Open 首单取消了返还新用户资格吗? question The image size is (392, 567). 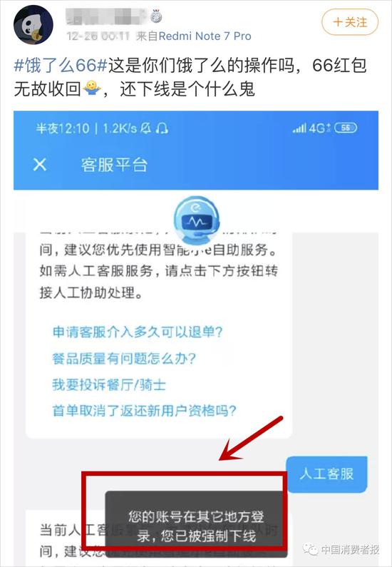[x=144, y=411]
